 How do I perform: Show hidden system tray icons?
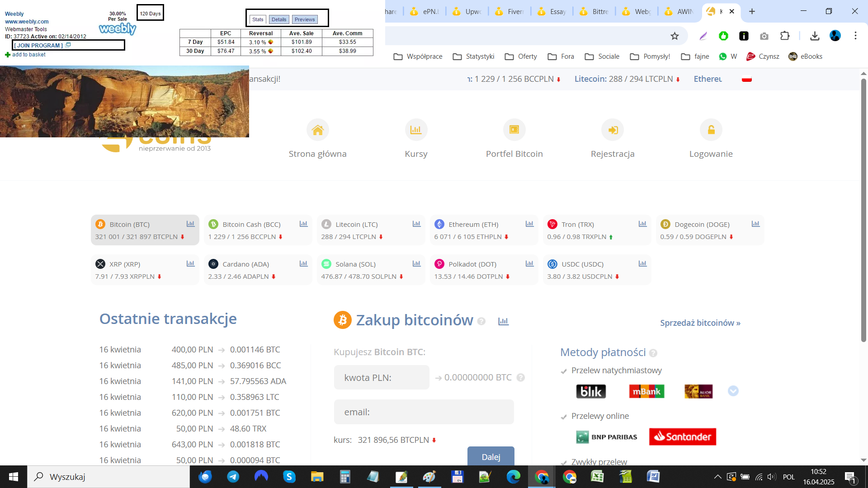click(717, 477)
